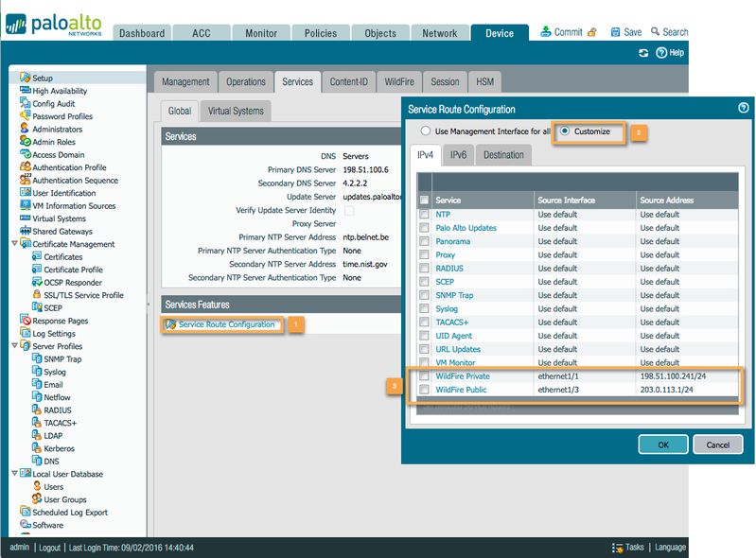This screenshot has width=756, height=558.
Task: Click the SSL/TLS Service Profile lock icon
Action: tap(37, 294)
